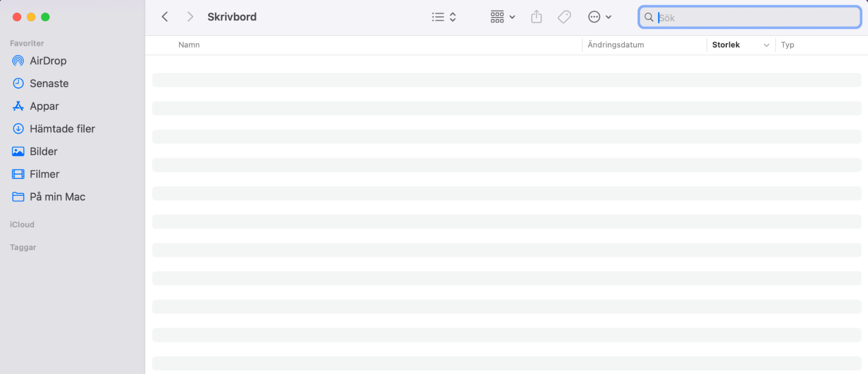Click the iCloud section heading
868x374 pixels.
(x=22, y=225)
